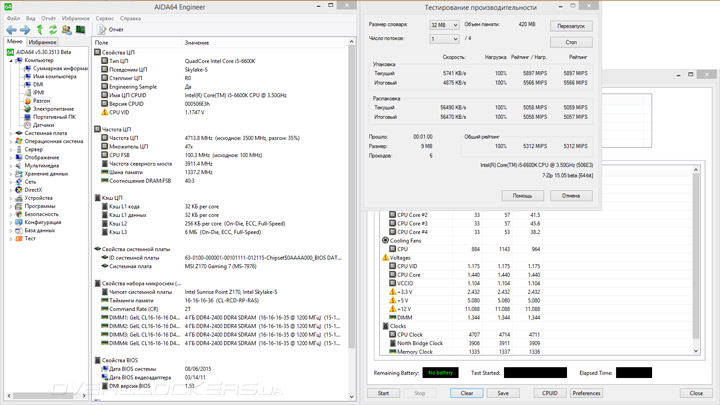The image size is (720, 405).
Task: Click the green Up arrow toolbar icon
Action: point(40,30)
